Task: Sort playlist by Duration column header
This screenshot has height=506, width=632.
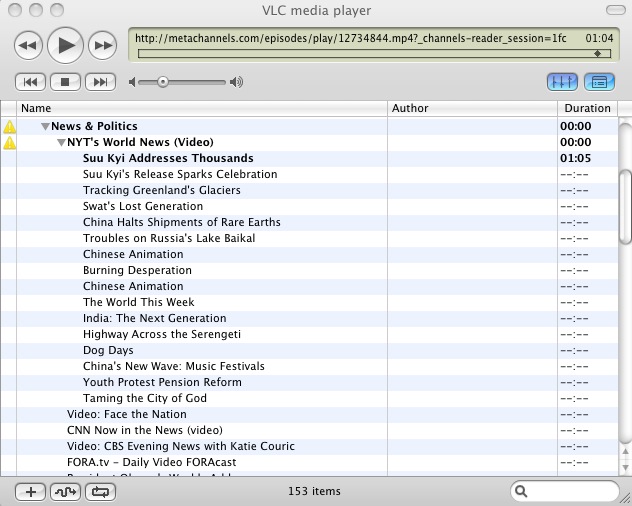Action: pyautogui.click(x=586, y=108)
